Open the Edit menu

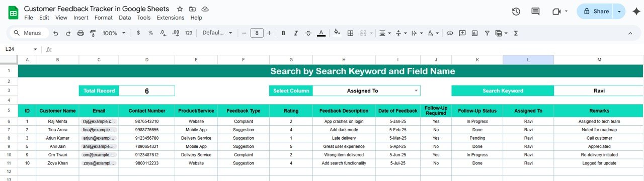(44, 18)
